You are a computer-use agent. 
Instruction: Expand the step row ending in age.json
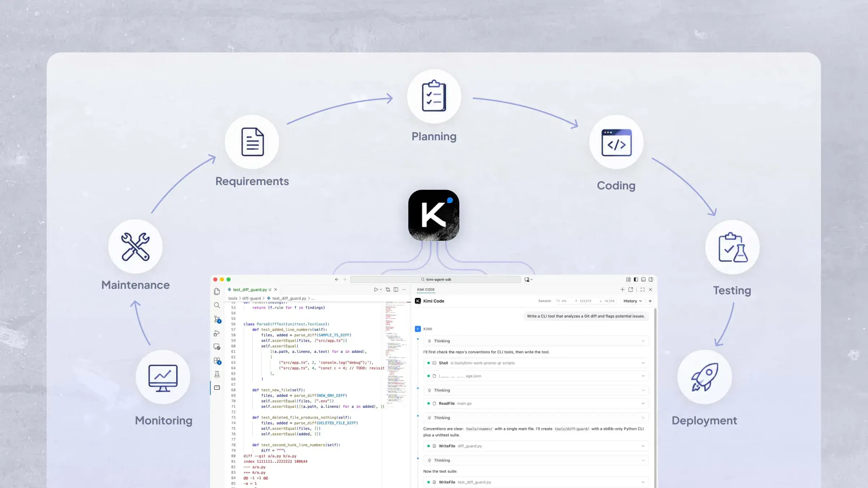536,376
